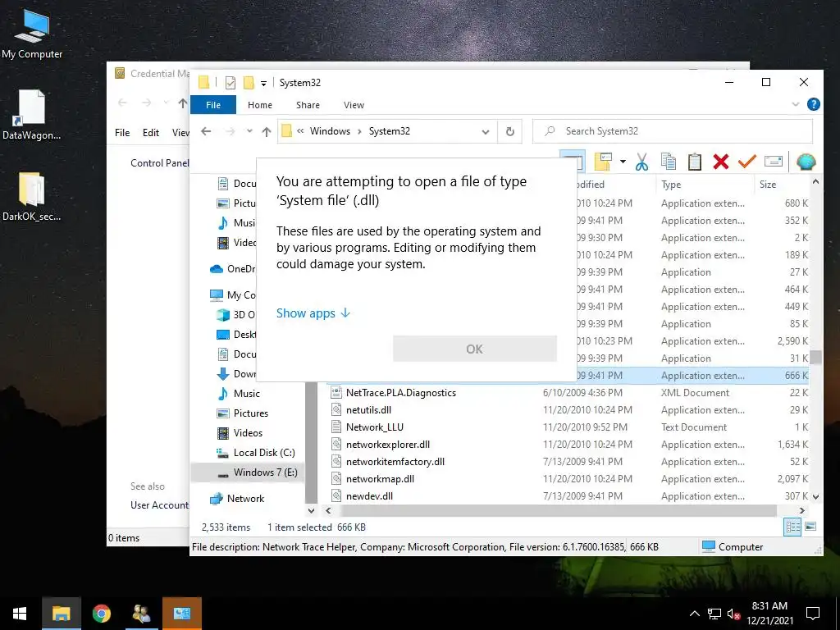The height and width of the screenshot is (630, 840).
Task: Click the Copy pages icon in toolbar
Action: 668,162
